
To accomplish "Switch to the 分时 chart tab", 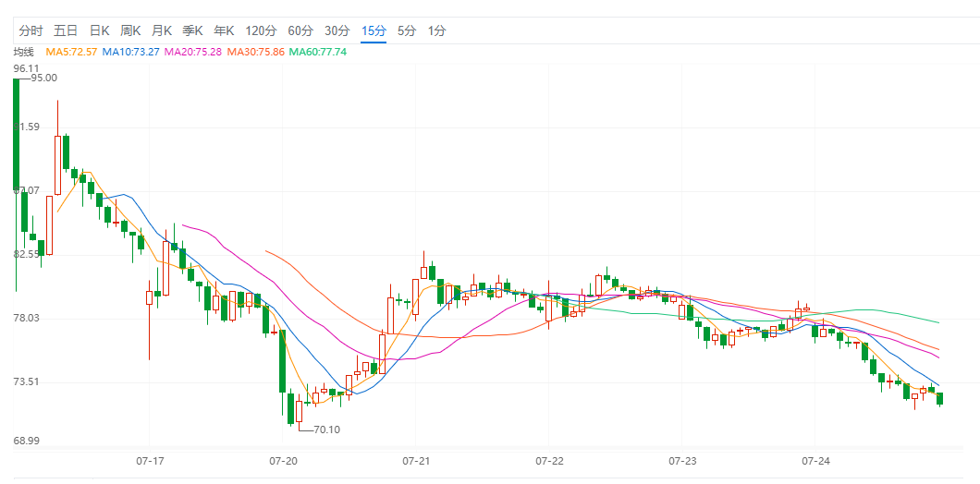I will (x=31, y=30).
